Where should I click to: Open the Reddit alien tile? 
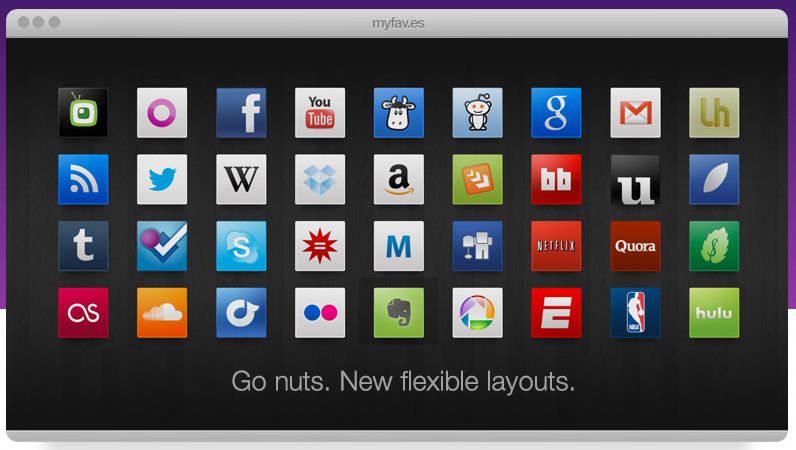478,113
